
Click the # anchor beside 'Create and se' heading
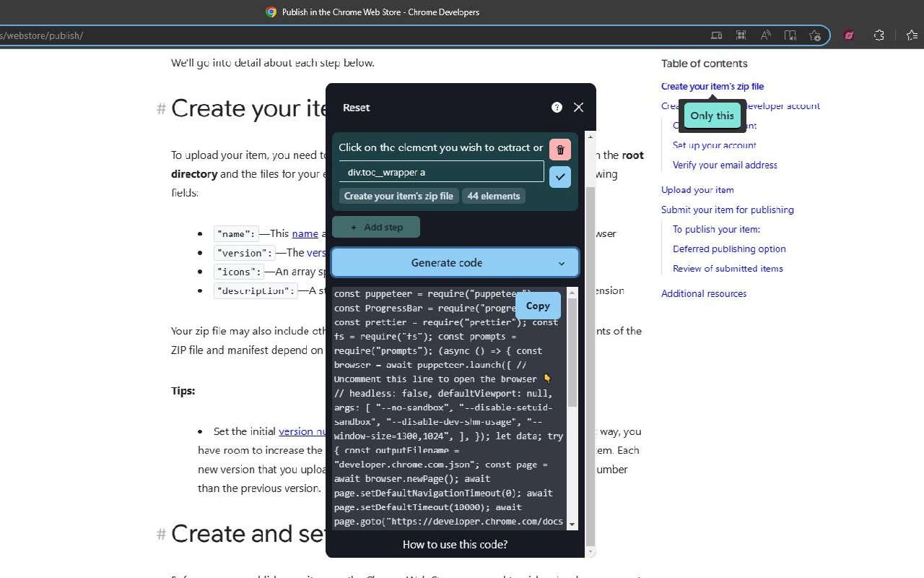click(161, 535)
